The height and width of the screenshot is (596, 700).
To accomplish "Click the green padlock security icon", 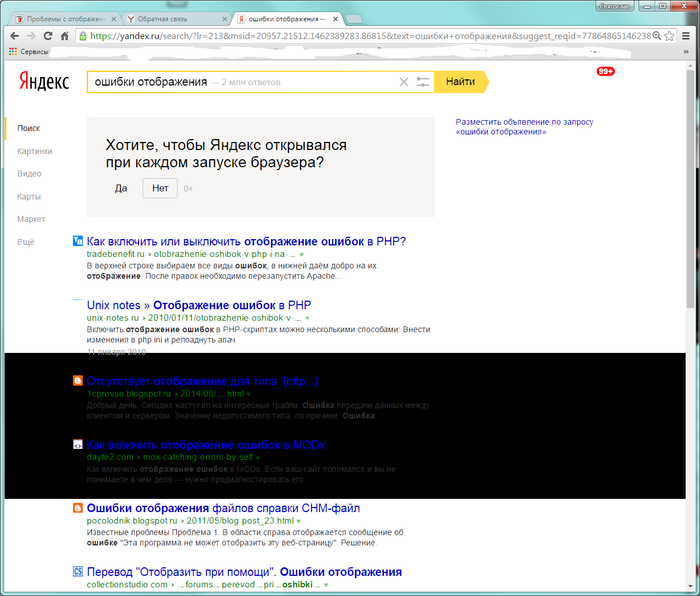I will coord(83,36).
